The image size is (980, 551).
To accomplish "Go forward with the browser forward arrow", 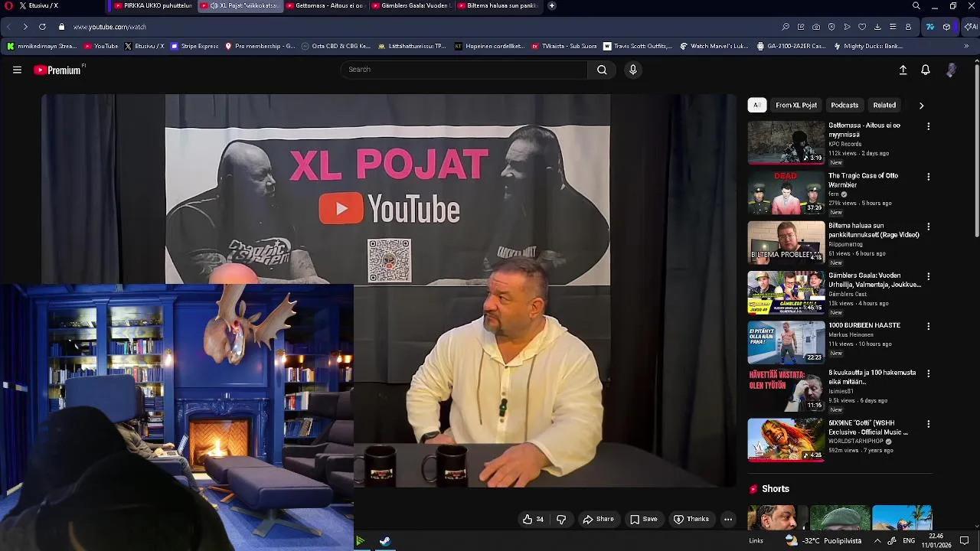I will [25, 27].
